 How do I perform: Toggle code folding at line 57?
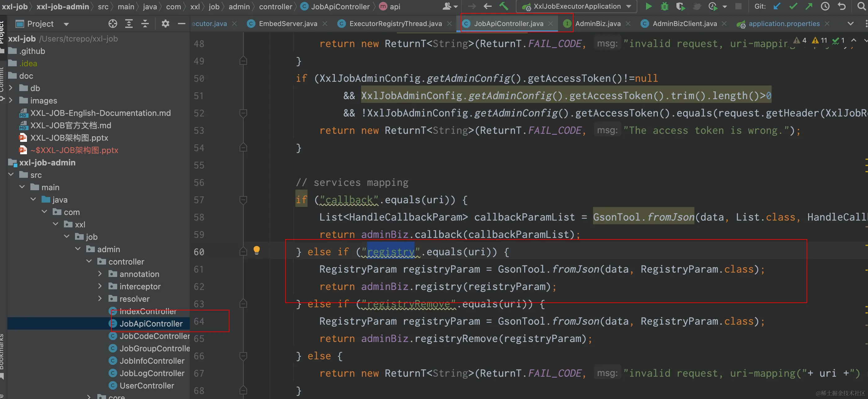tap(243, 200)
